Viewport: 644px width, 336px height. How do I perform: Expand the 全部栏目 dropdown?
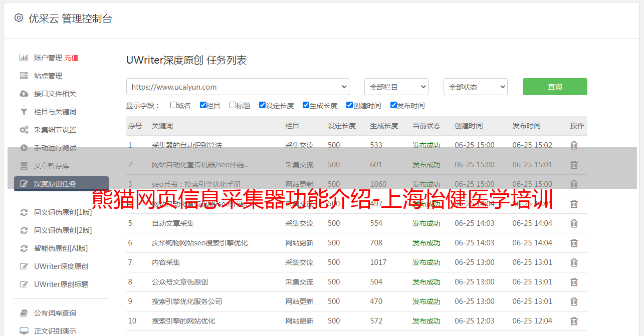[396, 87]
